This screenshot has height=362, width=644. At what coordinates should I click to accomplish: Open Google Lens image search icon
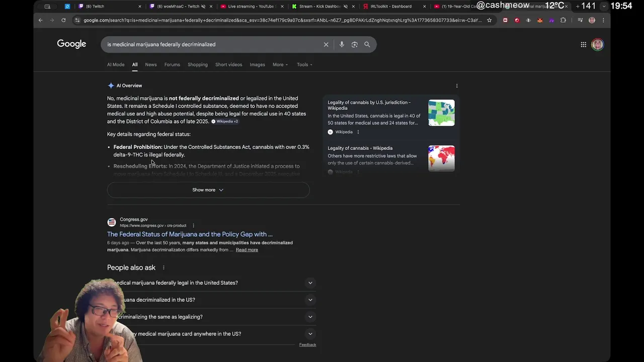(354, 44)
